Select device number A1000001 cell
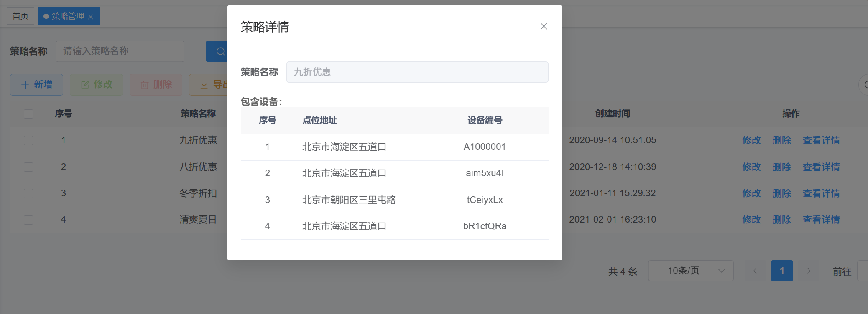868x314 pixels. [485, 147]
